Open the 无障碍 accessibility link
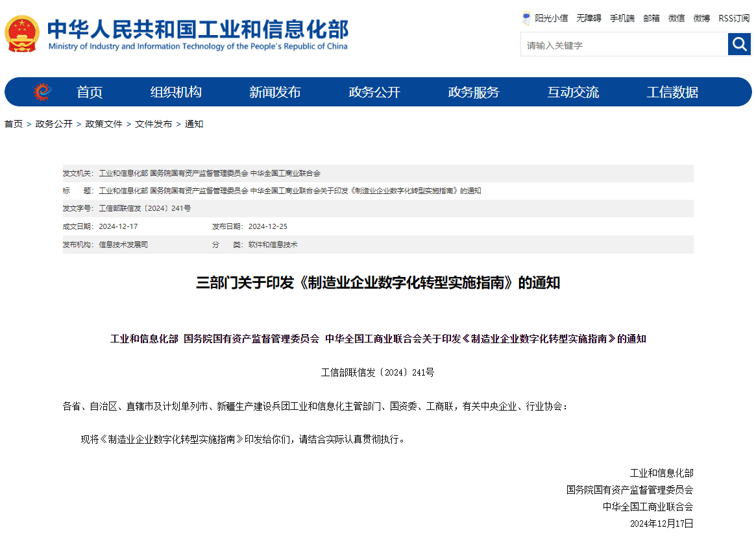The height and width of the screenshot is (541, 756). [589, 18]
